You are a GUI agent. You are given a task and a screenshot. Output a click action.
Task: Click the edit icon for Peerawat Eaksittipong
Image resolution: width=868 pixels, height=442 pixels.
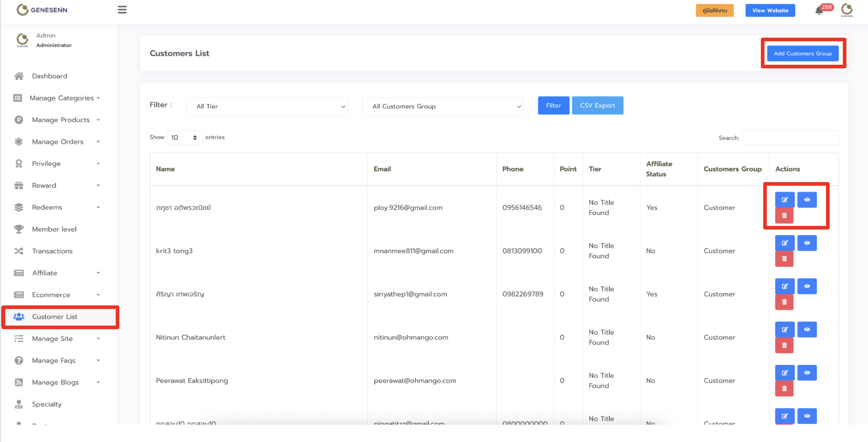(784, 373)
